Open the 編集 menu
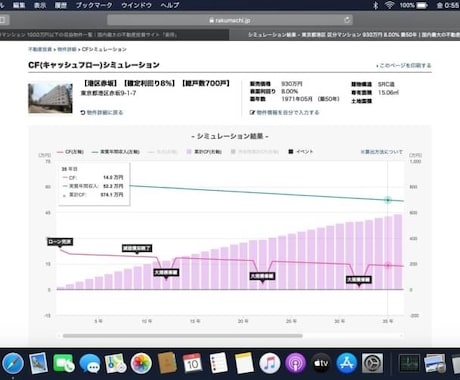This screenshot has height=380, width=460. [19, 5]
